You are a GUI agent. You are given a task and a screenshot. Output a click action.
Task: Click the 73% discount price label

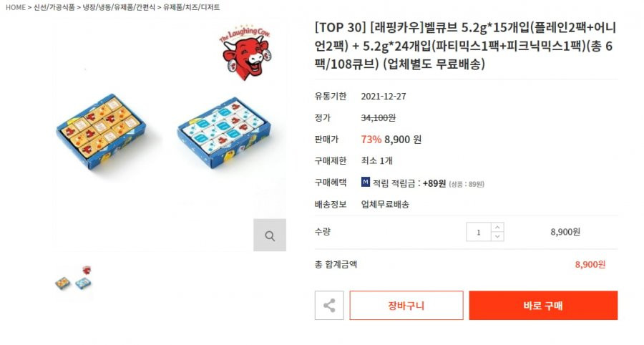pos(371,140)
